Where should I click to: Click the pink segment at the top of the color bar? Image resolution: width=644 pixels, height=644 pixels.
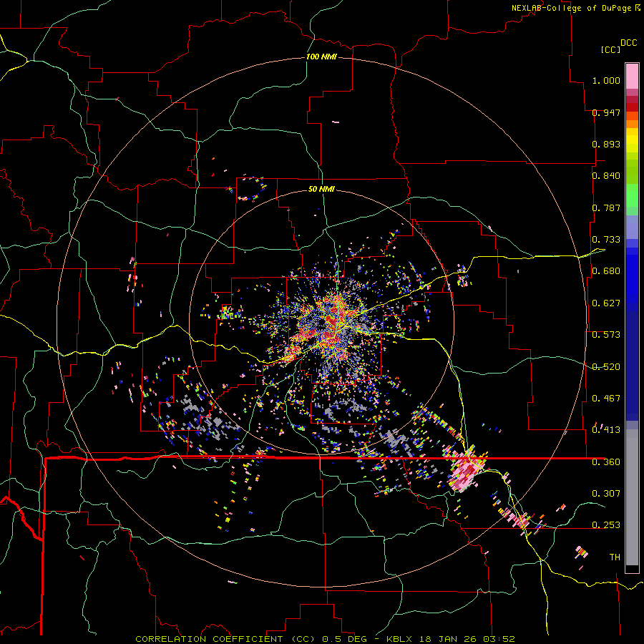click(632, 76)
